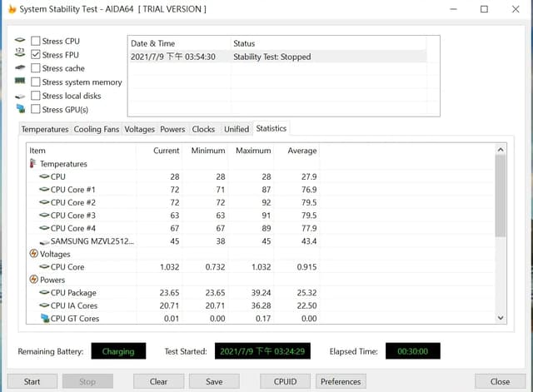This screenshot has width=533, height=392.
Task: Click the chip icon of CPU IA Cores row
Action: pos(44,305)
